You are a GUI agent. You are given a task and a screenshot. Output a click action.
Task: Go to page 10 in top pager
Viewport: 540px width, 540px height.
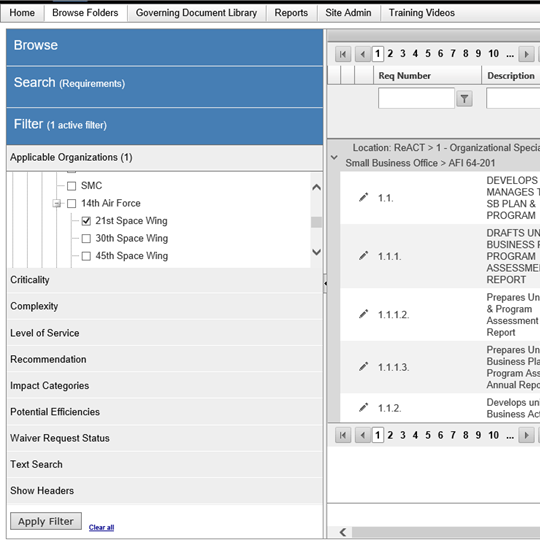(x=494, y=54)
